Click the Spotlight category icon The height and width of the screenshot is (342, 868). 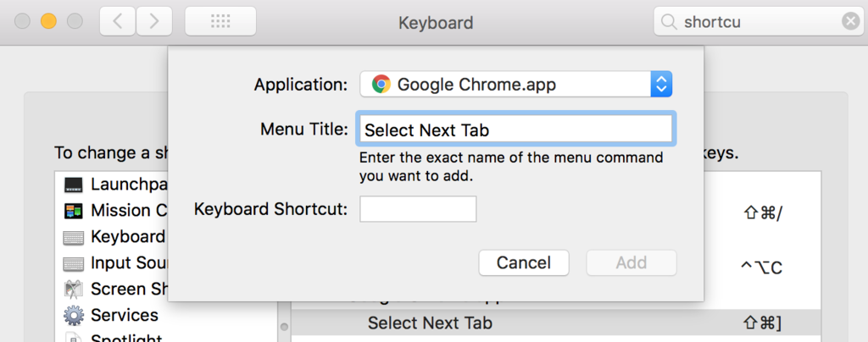click(73, 338)
